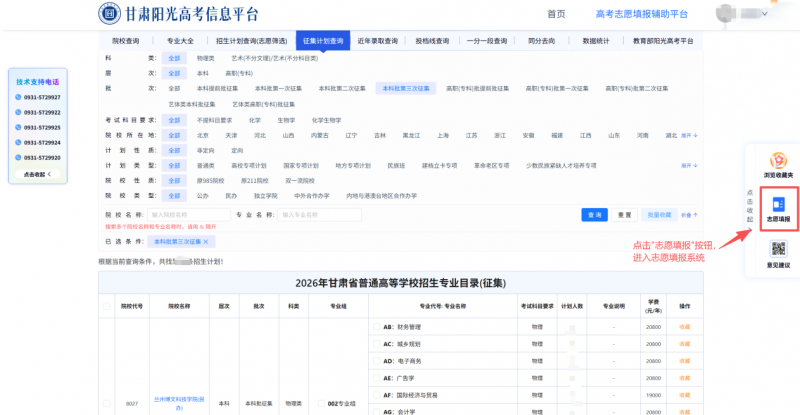Screen dimensions: 800x415
Task: Click the 志愿填报 icon in right sidebar
Action: [x=779, y=205]
